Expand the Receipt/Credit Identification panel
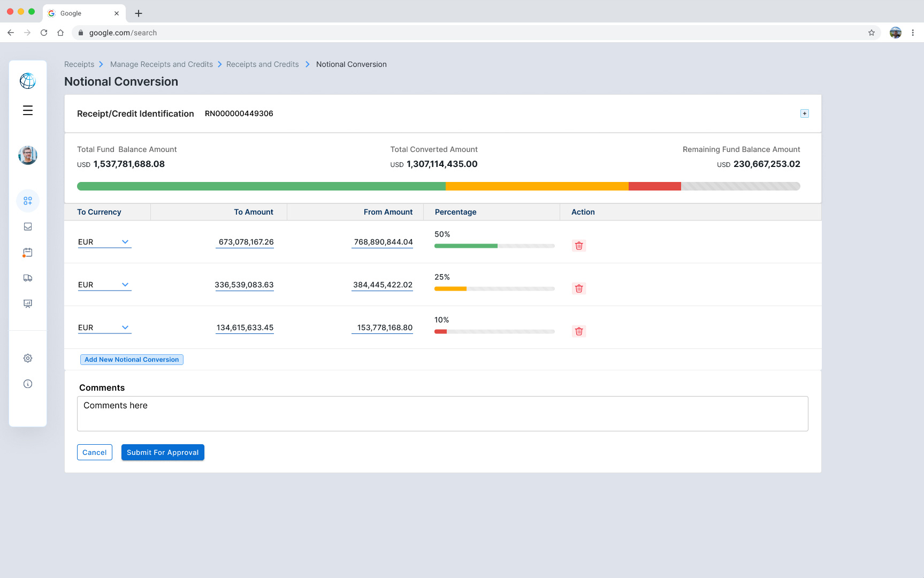 click(804, 113)
